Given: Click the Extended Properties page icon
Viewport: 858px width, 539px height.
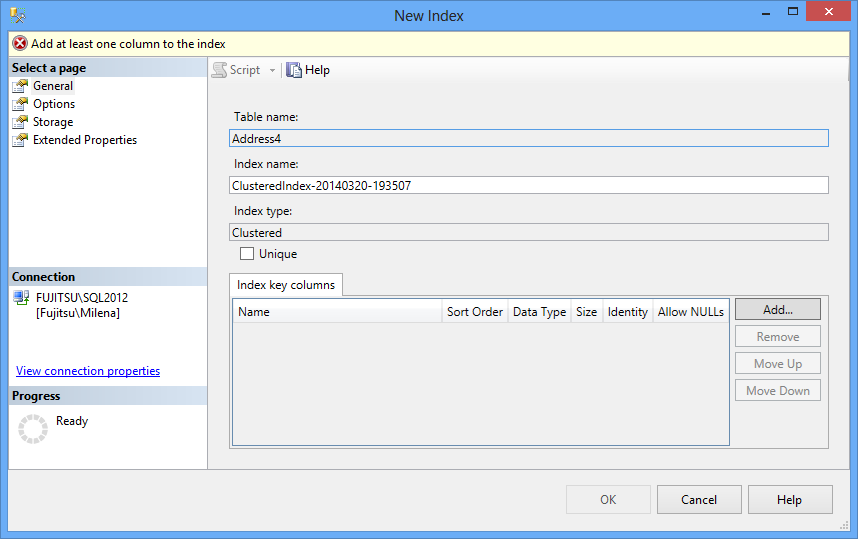Looking at the screenshot, I should pyautogui.click(x=20, y=140).
